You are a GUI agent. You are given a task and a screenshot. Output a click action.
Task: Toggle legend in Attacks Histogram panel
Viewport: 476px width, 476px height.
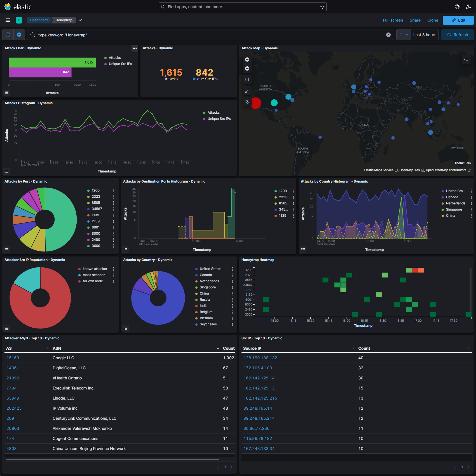[7, 171]
